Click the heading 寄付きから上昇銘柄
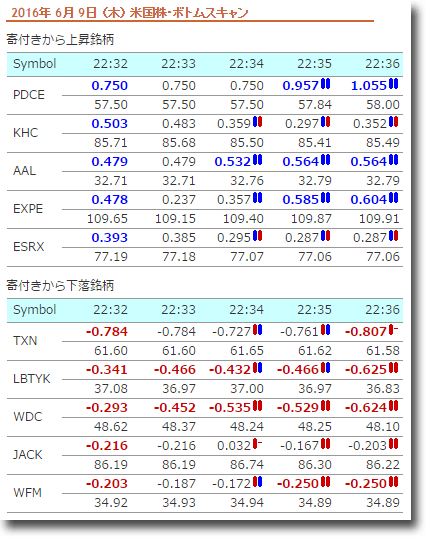 60,40
